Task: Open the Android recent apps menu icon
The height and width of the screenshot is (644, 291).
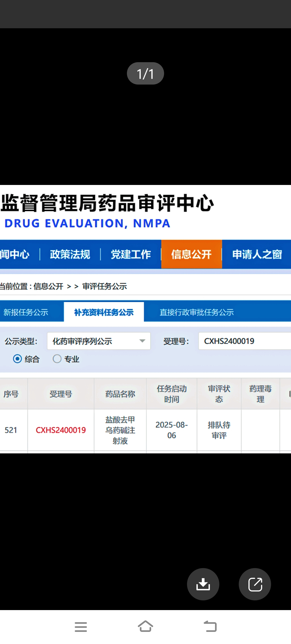Action: [81, 627]
